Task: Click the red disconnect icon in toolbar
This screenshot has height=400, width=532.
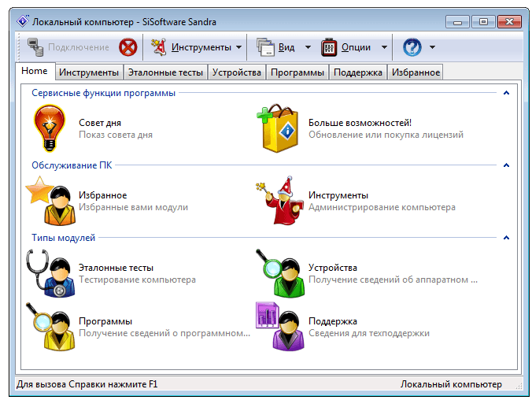Action: 128,47
